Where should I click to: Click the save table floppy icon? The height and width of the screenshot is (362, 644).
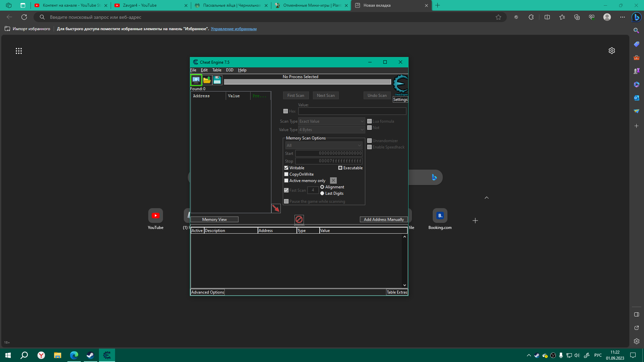coord(217,80)
